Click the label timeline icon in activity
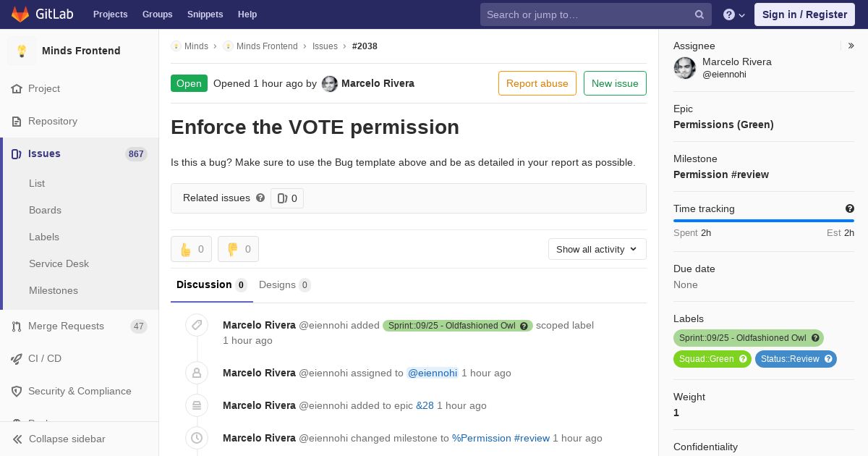 coord(197,325)
